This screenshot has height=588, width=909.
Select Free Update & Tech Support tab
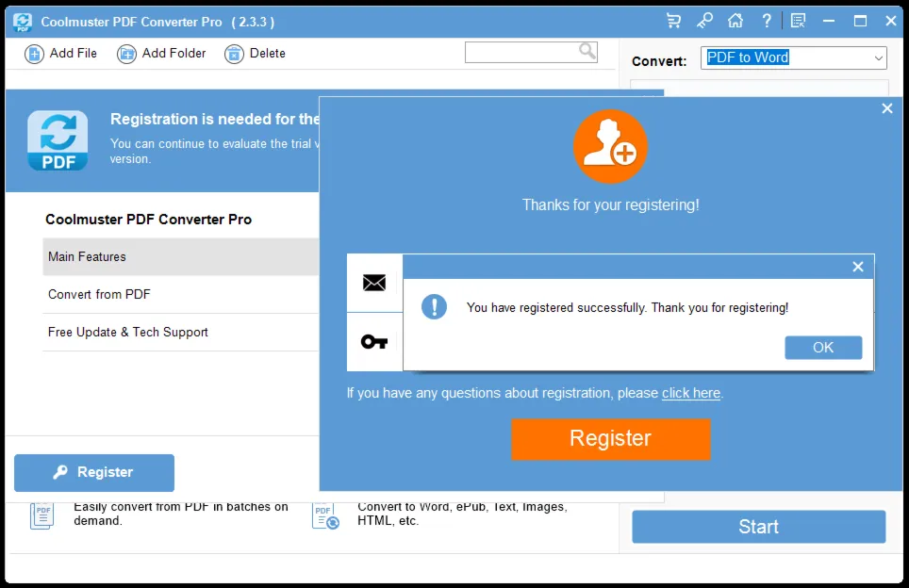(x=181, y=332)
